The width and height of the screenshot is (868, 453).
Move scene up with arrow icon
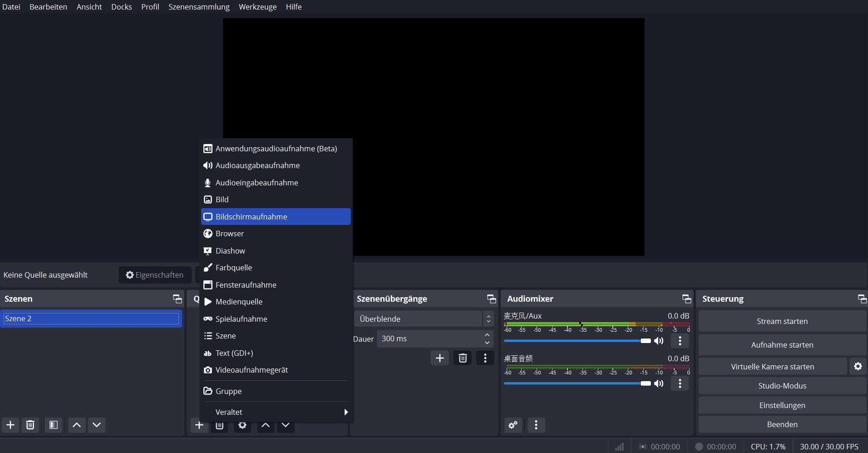coord(77,425)
